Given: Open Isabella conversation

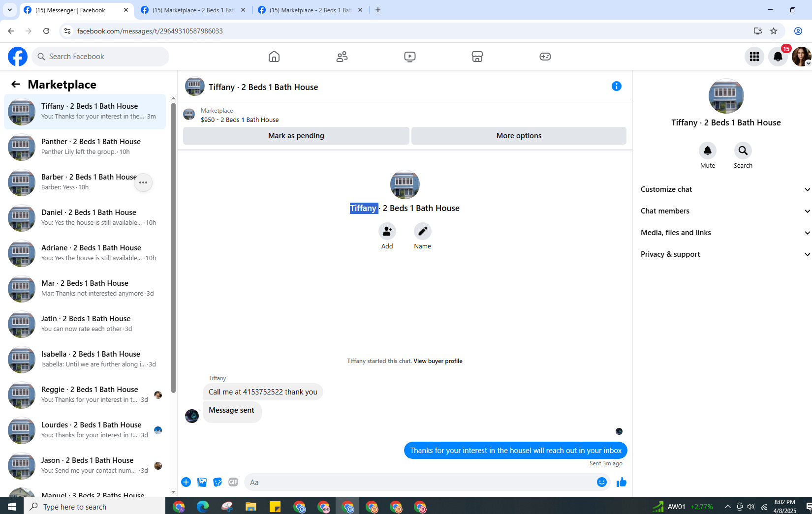Looking at the screenshot, I should pyautogui.click(x=85, y=360).
